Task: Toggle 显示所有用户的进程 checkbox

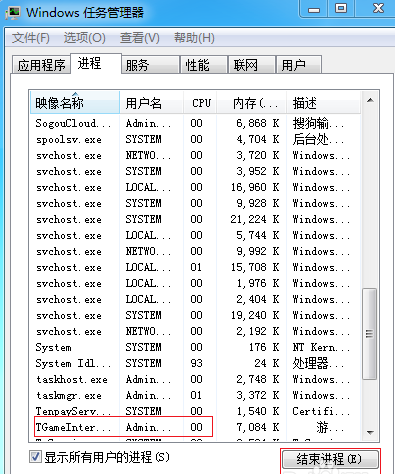Action: [35, 457]
